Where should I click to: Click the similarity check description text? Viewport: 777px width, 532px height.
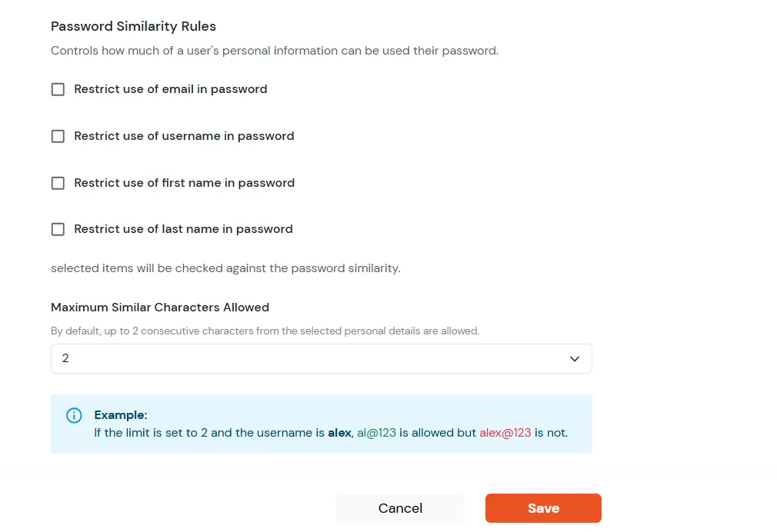[x=225, y=268]
